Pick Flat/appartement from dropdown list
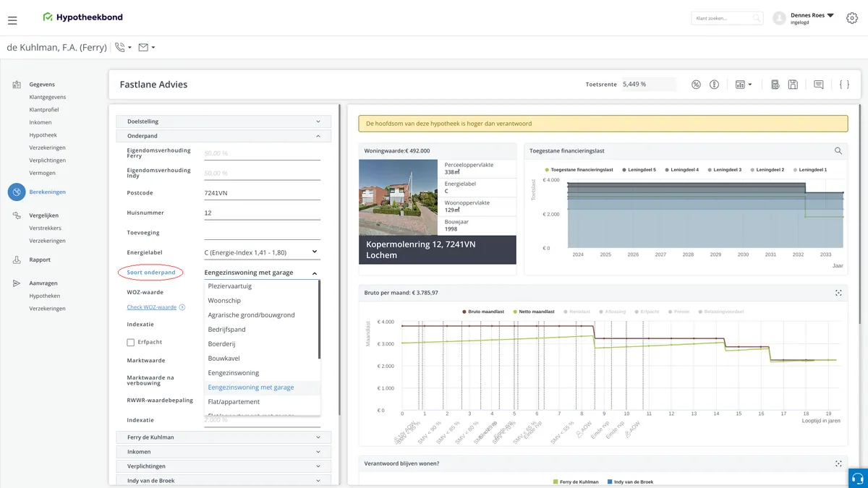The width and height of the screenshot is (868, 488). tap(262, 402)
